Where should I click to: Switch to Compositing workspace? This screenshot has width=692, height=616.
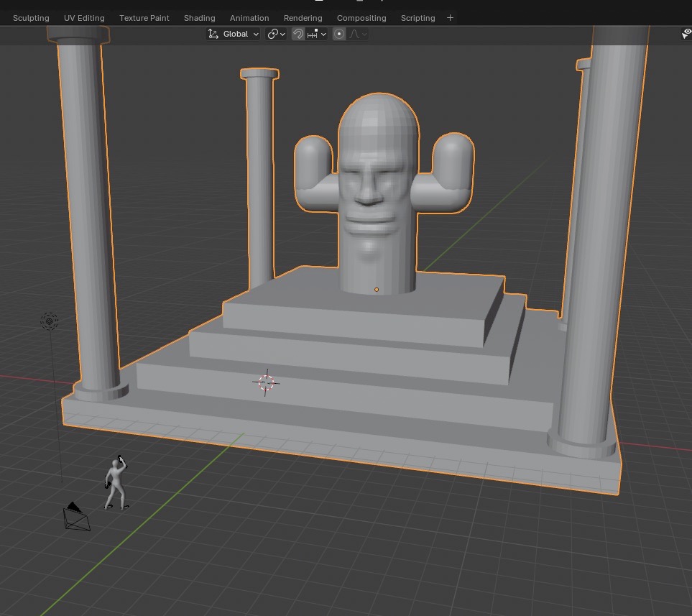click(361, 18)
